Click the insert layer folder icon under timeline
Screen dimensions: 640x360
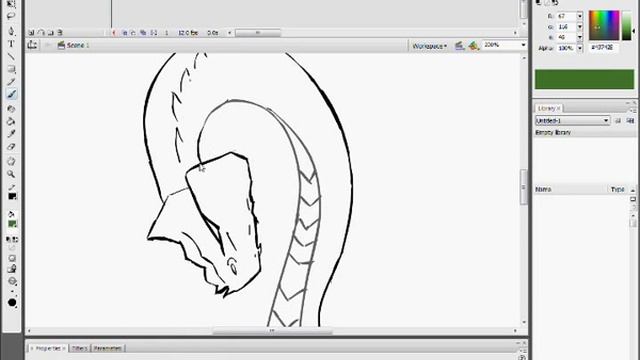tap(51, 33)
